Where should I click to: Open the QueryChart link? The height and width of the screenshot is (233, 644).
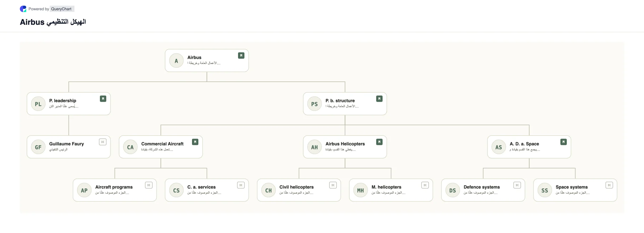pyautogui.click(x=61, y=9)
